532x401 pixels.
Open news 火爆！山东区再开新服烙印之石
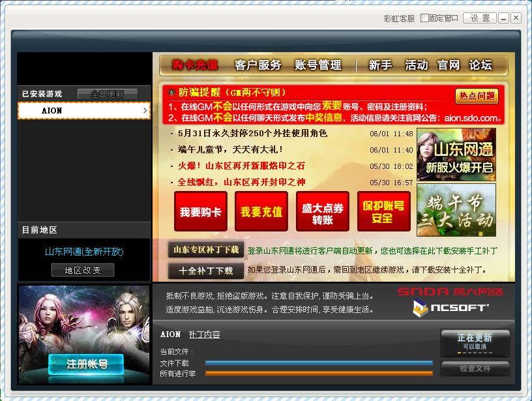point(241,166)
